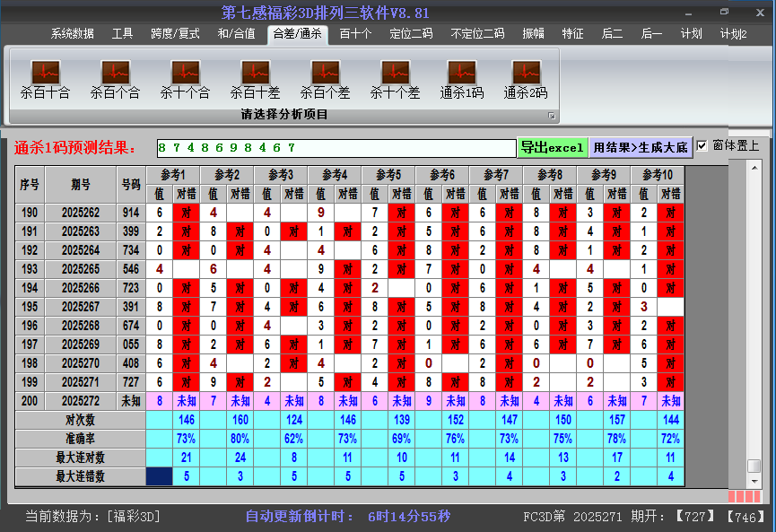Open the 系统数据 menu
Screen dimensions: 776x532
click(x=72, y=34)
